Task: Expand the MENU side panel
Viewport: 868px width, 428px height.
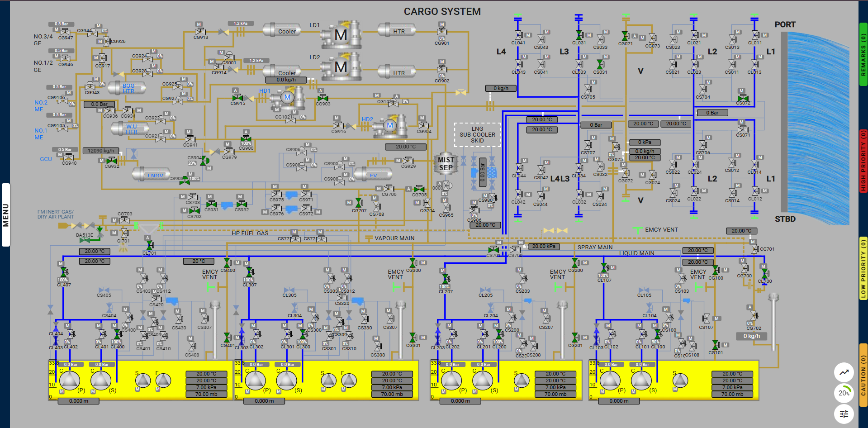Action: click(x=5, y=215)
